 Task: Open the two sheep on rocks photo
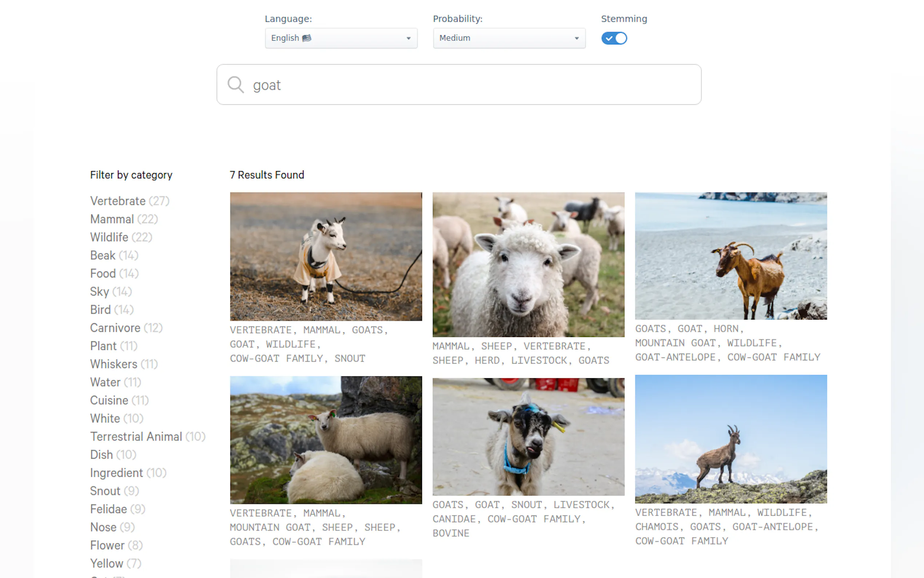tap(326, 440)
